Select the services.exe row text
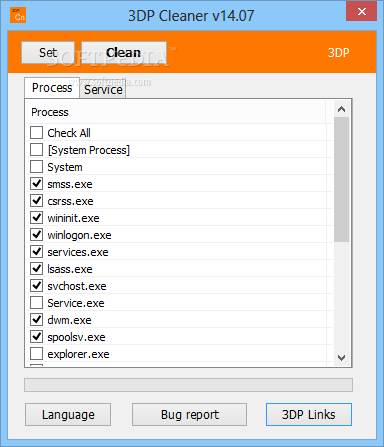384x447 pixels. [78, 252]
